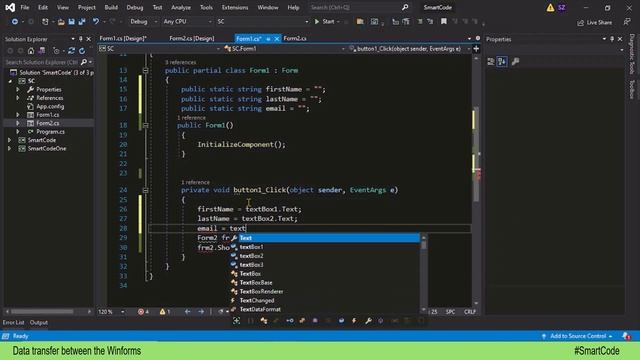Open the Error List tab
640x360 pixels.
(x=13, y=322)
